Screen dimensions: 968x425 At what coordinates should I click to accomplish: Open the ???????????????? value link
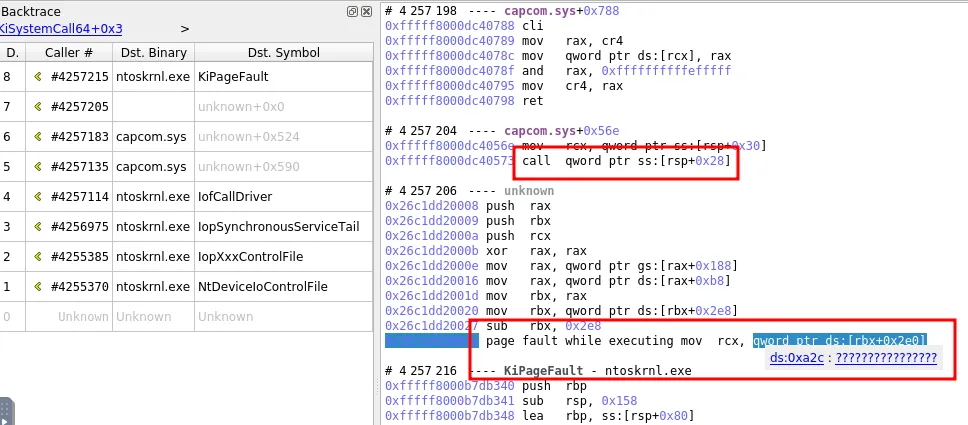[886, 358]
